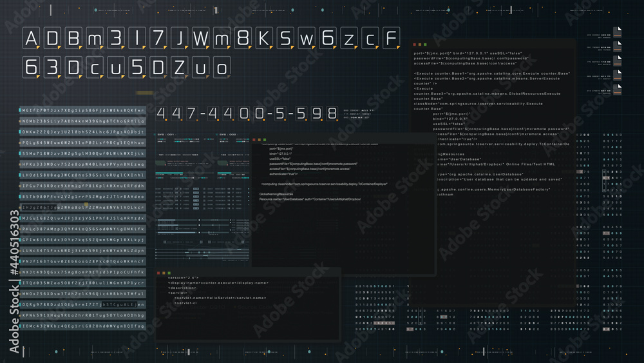Click the 447-4400-5-598 number readout

[247, 113]
